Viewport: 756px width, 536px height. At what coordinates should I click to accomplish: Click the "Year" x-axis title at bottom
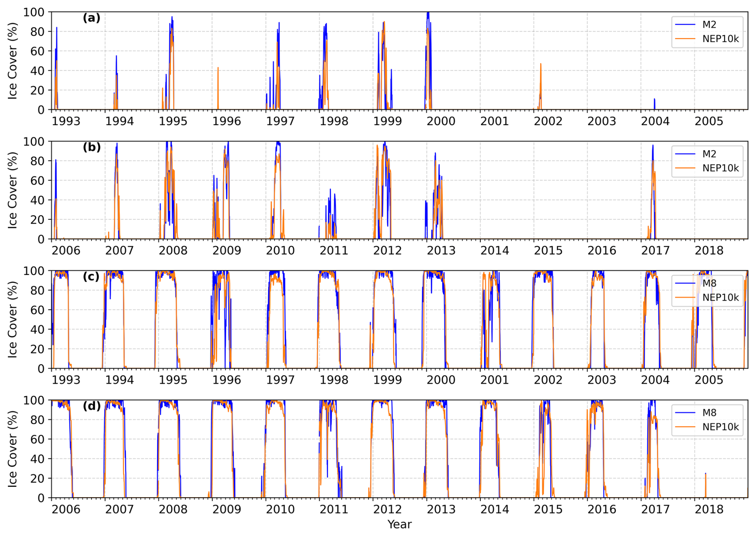[x=399, y=524]
